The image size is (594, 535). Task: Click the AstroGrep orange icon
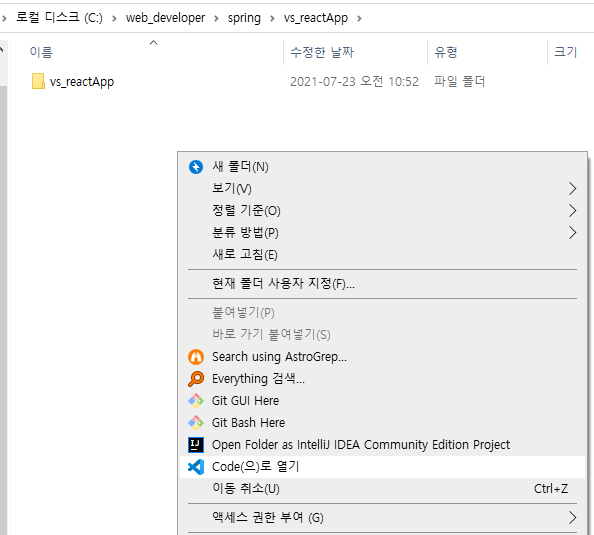(196, 357)
